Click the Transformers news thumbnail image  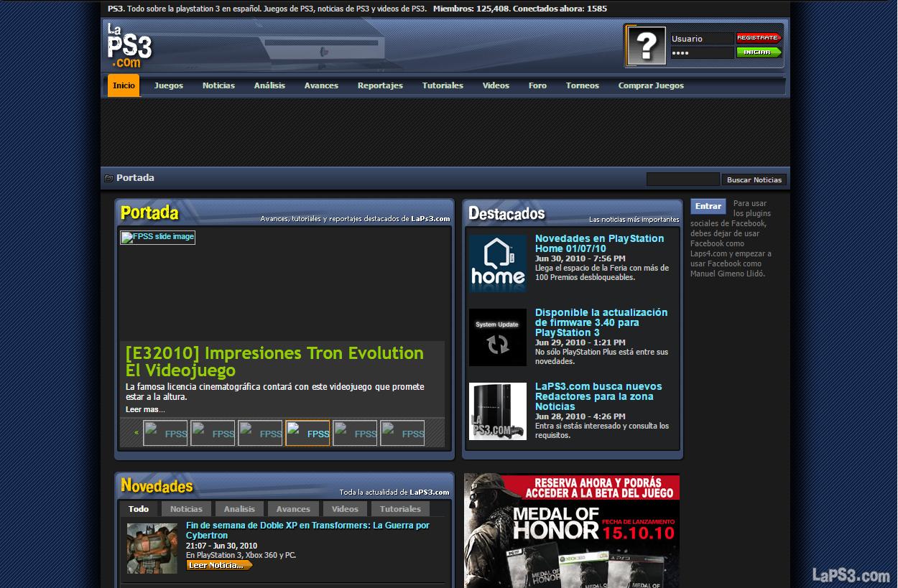(152, 548)
